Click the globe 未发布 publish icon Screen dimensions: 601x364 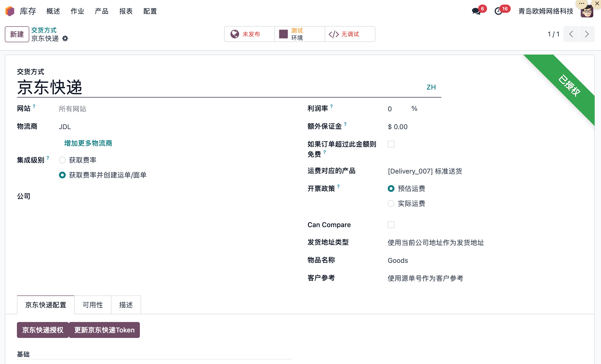tap(235, 34)
